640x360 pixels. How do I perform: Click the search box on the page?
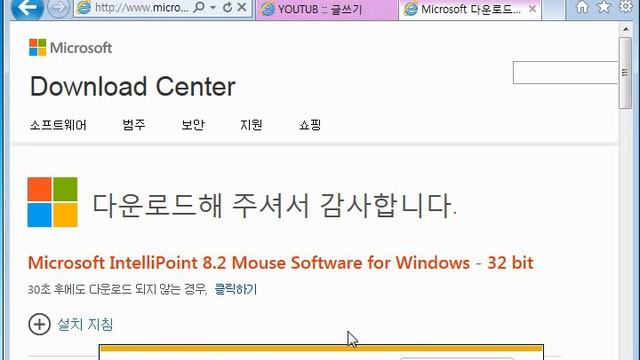565,73
